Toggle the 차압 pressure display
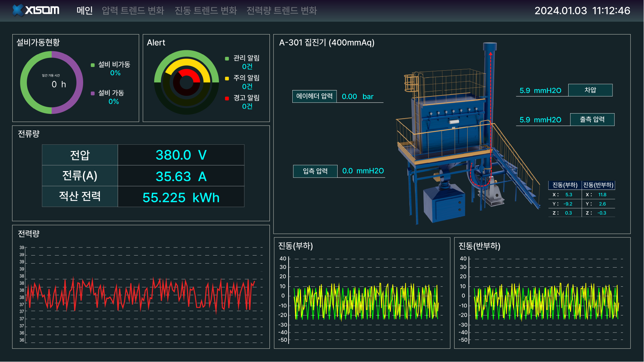 coord(590,90)
